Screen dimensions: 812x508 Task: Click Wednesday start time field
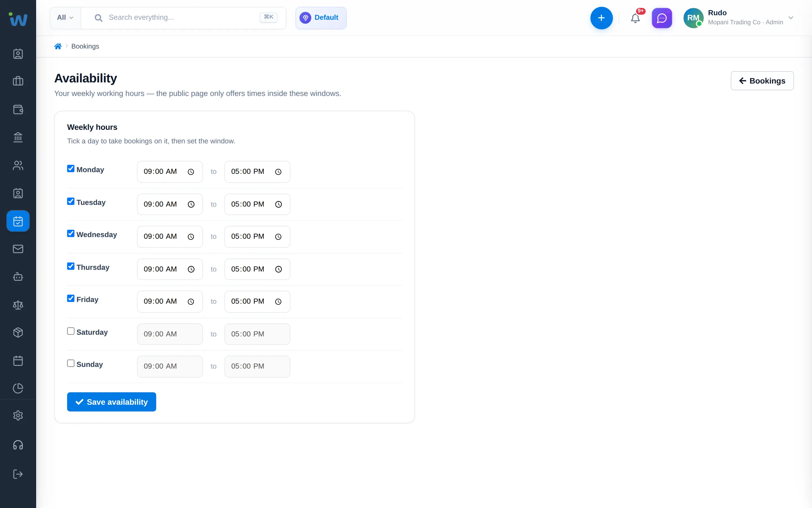pyautogui.click(x=170, y=237)
